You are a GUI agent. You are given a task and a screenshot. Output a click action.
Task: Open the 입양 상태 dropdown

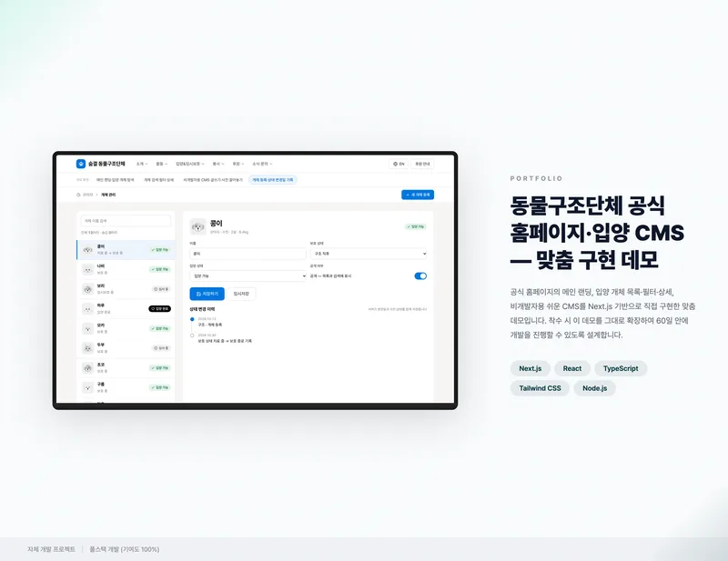coord(248,276)
